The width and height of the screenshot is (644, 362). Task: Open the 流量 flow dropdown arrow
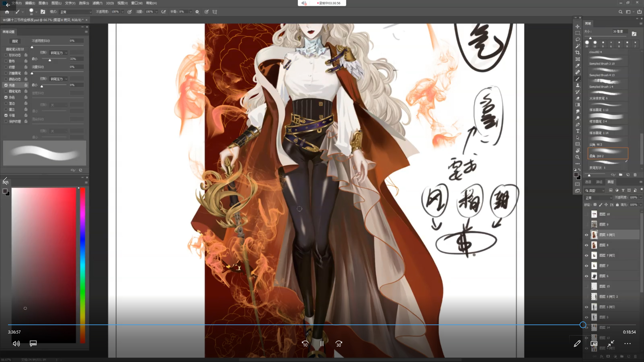(x=156, y=12)
